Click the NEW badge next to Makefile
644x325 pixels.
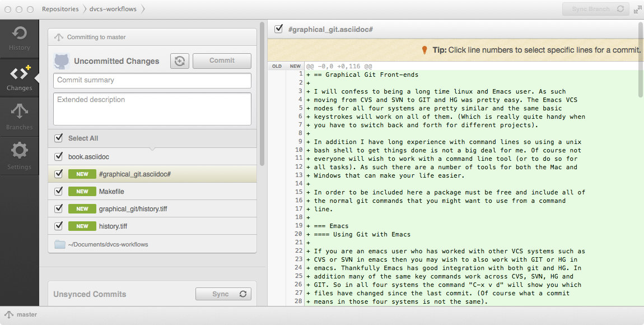click(x=82, y=192)
